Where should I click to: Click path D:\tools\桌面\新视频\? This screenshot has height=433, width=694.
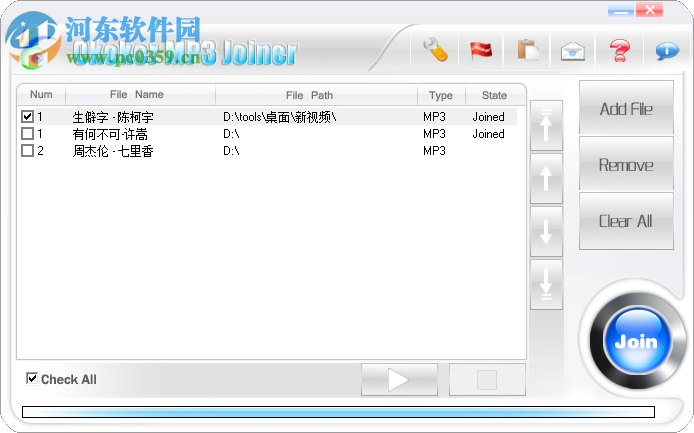(280, 117)
